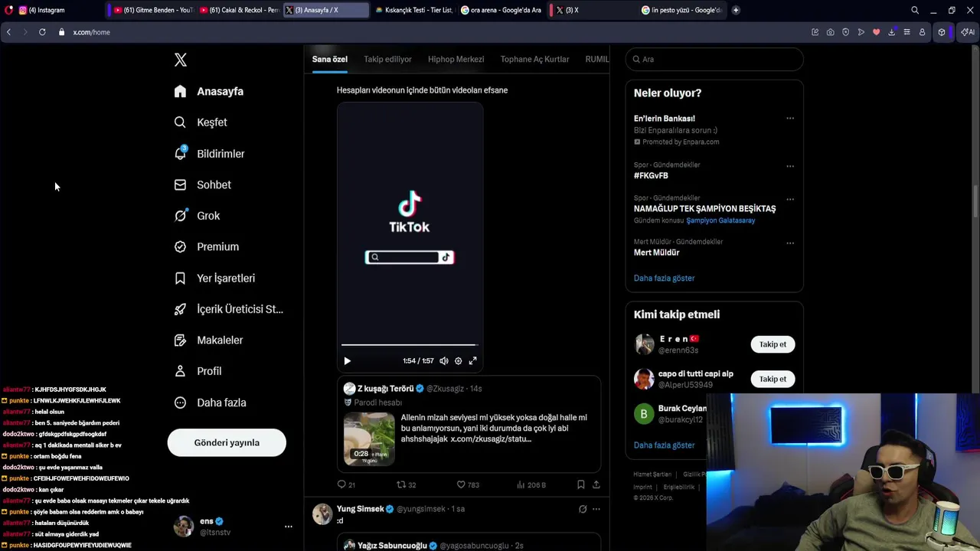Click Gönderi yayınla button
The image size is (980, 551).
[227, 442]
